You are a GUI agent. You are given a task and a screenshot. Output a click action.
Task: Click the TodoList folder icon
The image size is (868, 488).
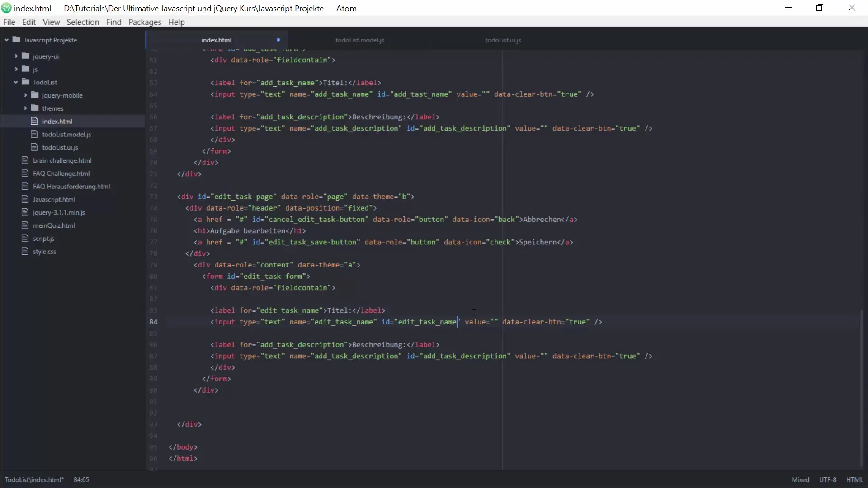click(26, 82)
